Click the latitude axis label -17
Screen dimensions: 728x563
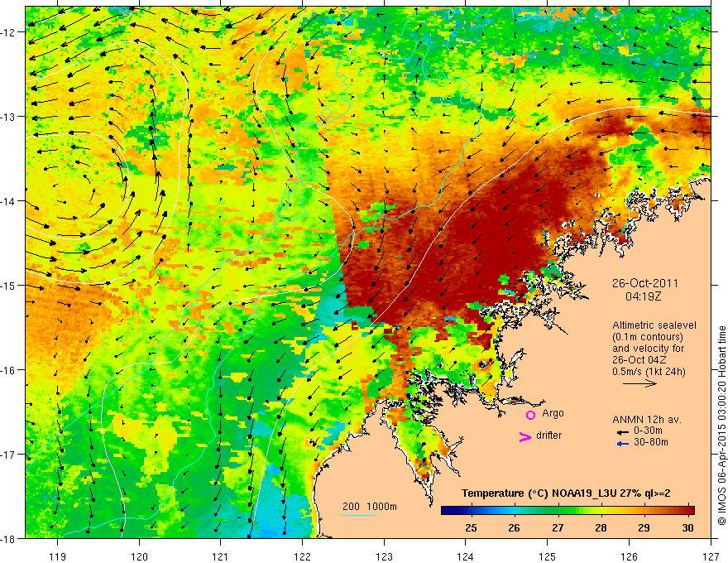(8, 455)
